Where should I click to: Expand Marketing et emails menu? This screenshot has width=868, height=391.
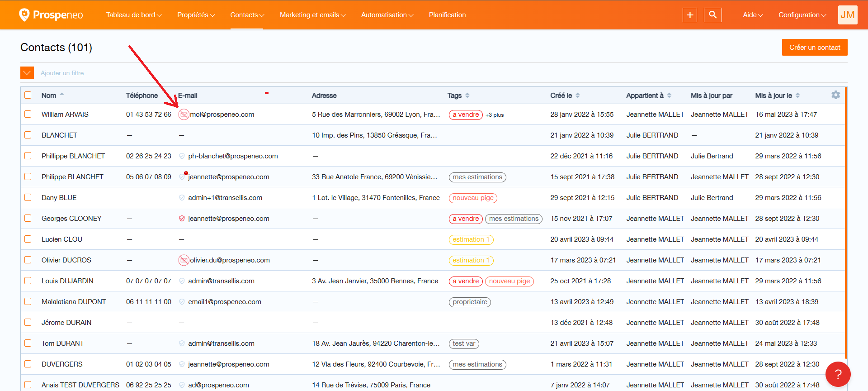click(x=313, y=15)
